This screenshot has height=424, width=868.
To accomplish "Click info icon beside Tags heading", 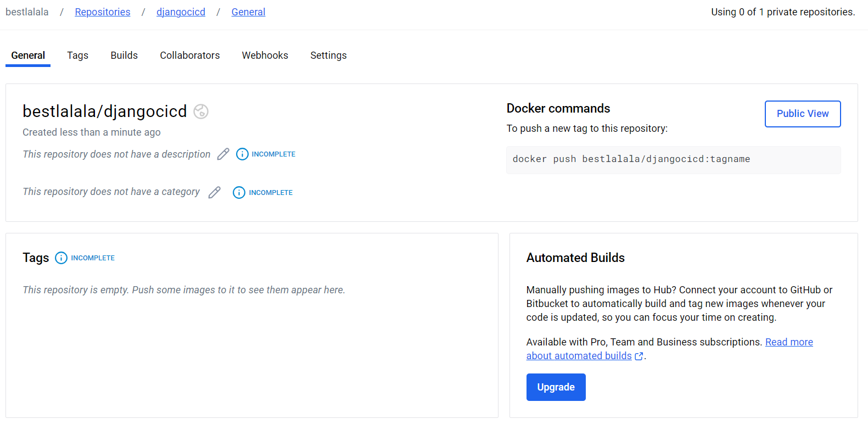I will point(61,258).
